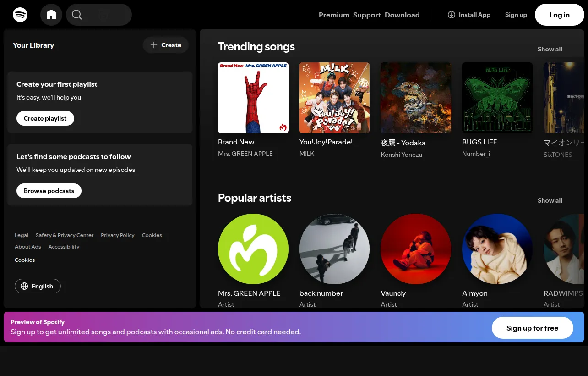
Task: Open the Support menu item
Action: pyautogui.click(x=367, y=15)
